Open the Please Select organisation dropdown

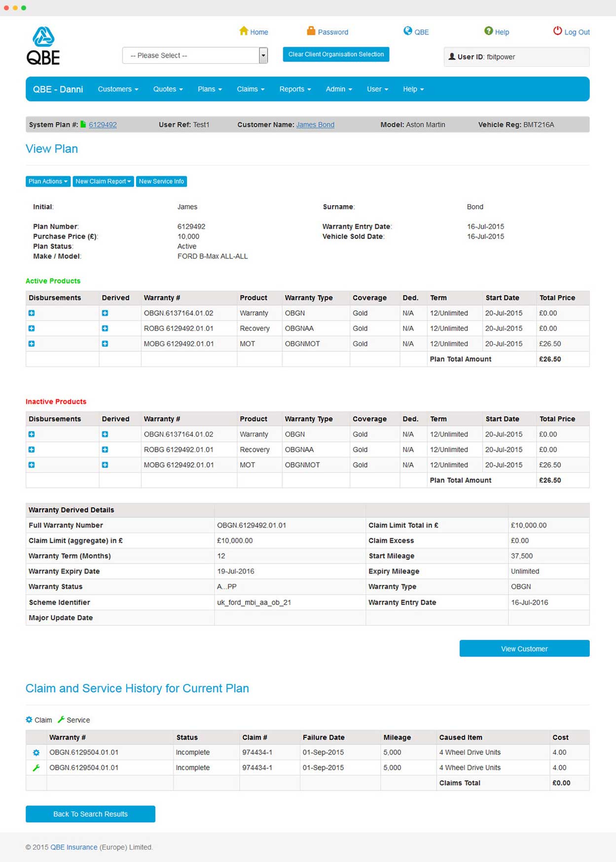pos(195,55)
